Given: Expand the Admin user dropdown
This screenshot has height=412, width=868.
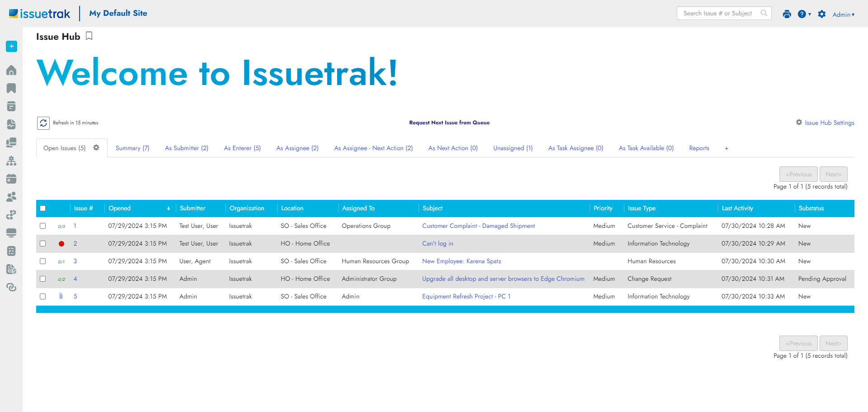Looking at the screenshot, I should point(844,14).
